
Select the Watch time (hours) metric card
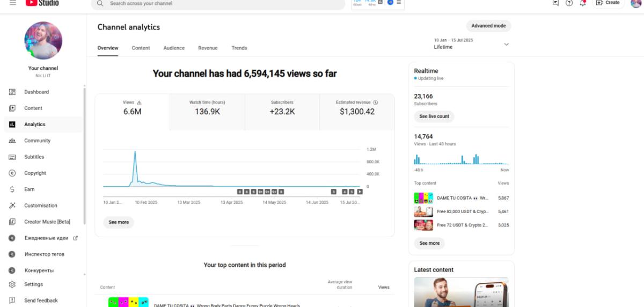[207, 112]
